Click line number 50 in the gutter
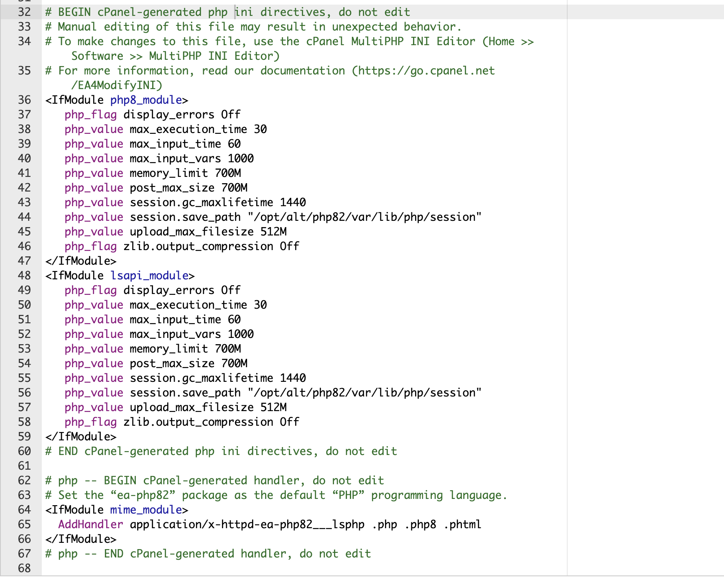The image size is (724, 588). click(24, 305)
